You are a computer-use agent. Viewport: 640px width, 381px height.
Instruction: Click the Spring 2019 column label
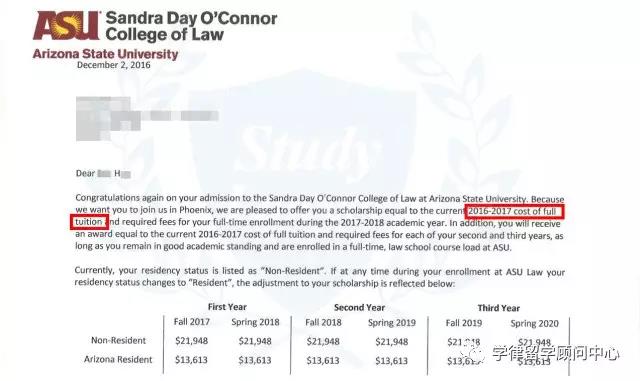(x=391, y=323)
